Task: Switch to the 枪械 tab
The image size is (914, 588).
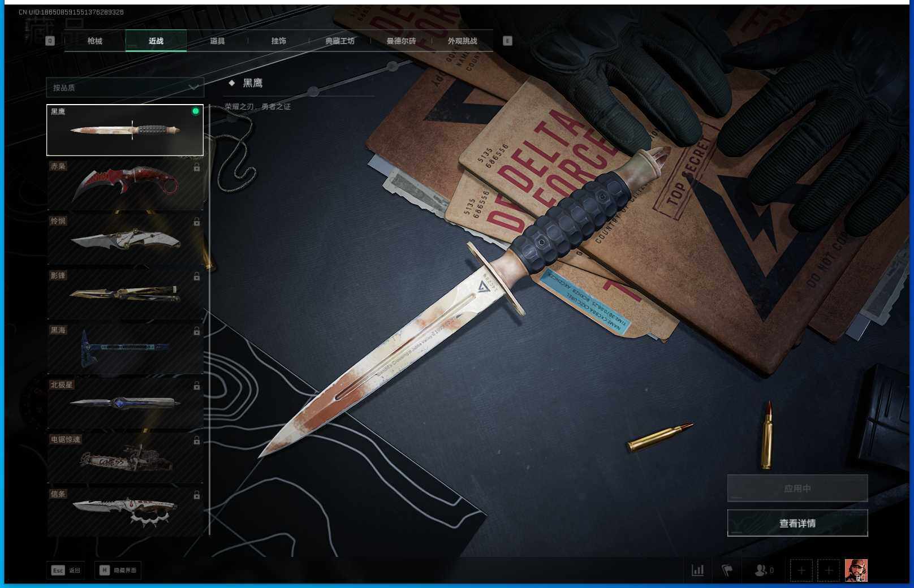Action: 95,41
